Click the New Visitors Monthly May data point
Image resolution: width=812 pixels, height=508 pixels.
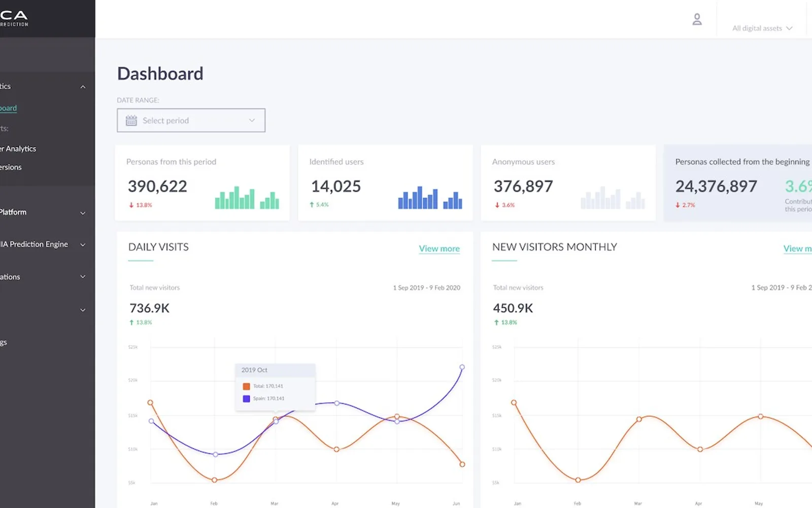pos(760,417)
